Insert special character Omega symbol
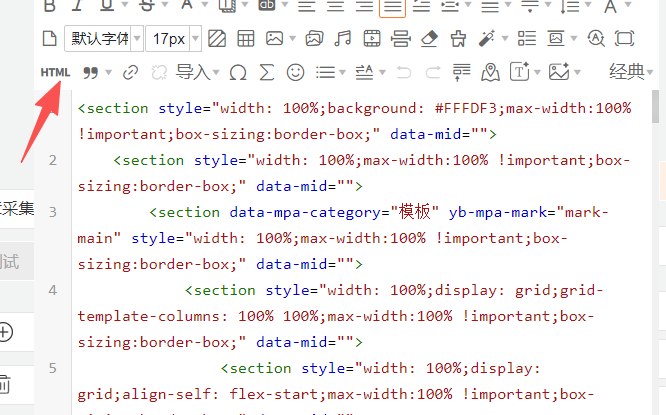Screen dimensions: 666x415 (238, 72)
